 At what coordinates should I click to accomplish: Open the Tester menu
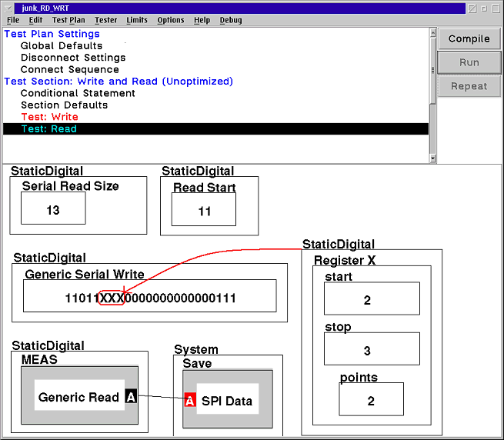click(105, 20)
